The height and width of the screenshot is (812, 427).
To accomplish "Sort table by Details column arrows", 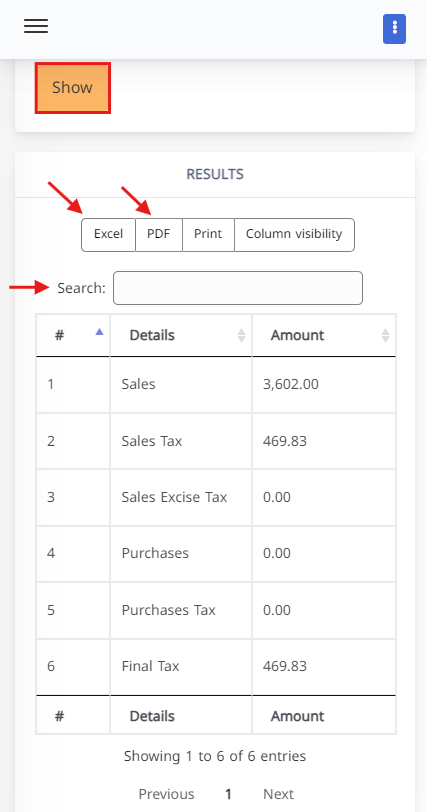I will click(x=241, y=336).
